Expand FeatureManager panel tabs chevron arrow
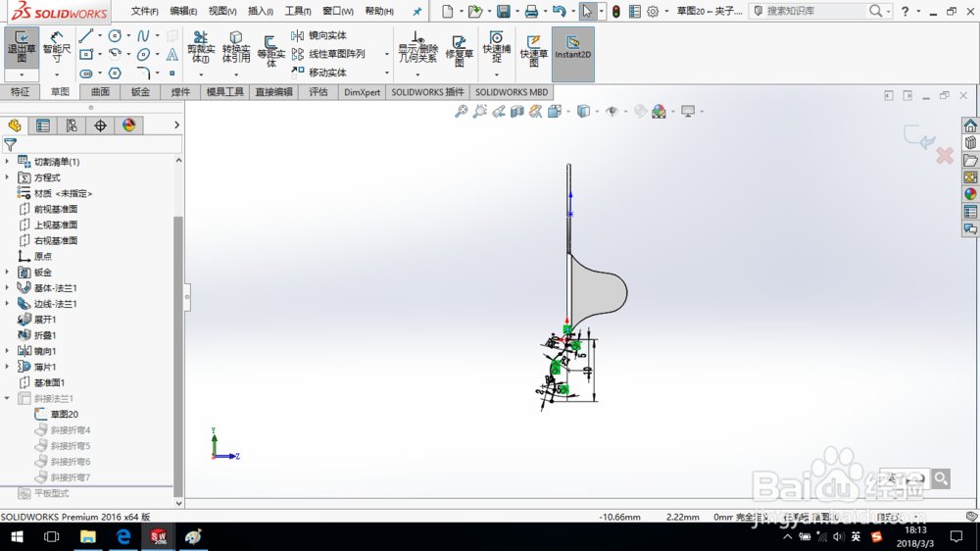This screenshot has height=551, width=980. pos(176,125)
